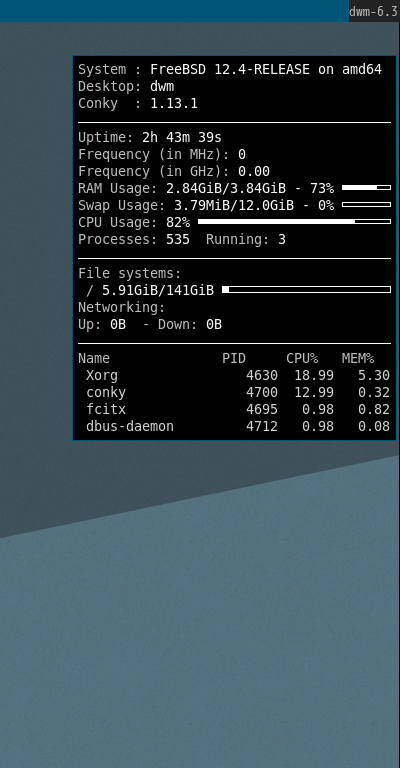Image resolution: width=400 pixels, height=768 pixels.
Task: Click Conky version 1.13.1
Action: tap(174, 104)
